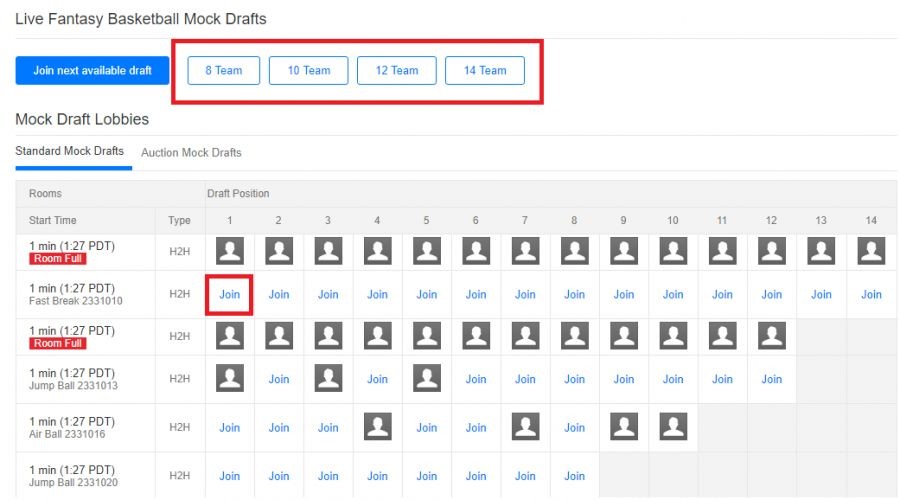Click avatar icon at position 1 of Jump Ball 2331013
The height and width of the screenshot is (500, 900).
point(230,378)
